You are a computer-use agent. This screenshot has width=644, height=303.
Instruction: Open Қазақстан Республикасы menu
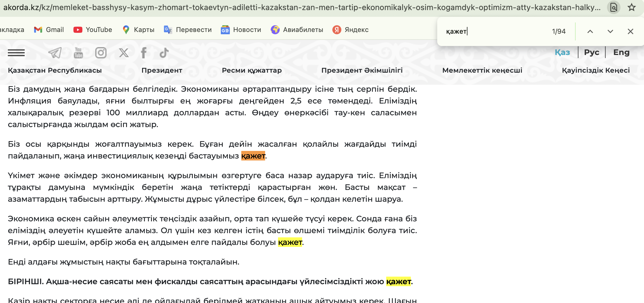[55, 70]
